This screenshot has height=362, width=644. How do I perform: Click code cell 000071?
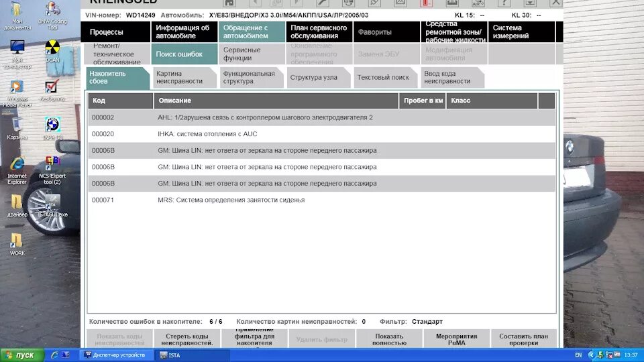click(x=103, y=200)
